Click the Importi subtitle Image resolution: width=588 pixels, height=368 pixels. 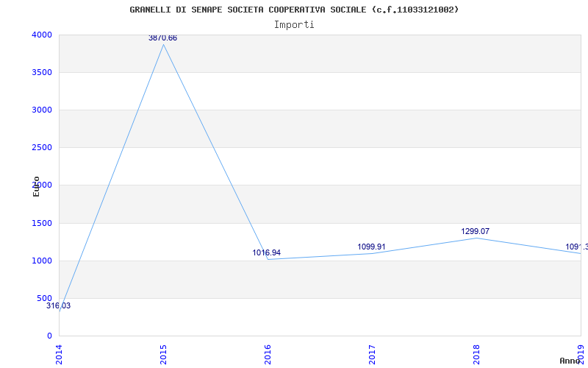pos(294,25)
